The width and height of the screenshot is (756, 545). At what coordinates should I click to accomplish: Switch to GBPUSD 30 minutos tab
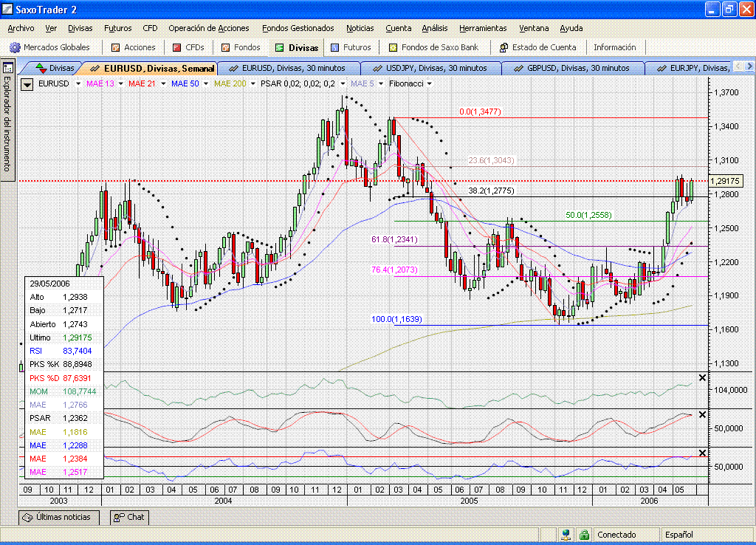pyautogui.click(x=574, y=69)
